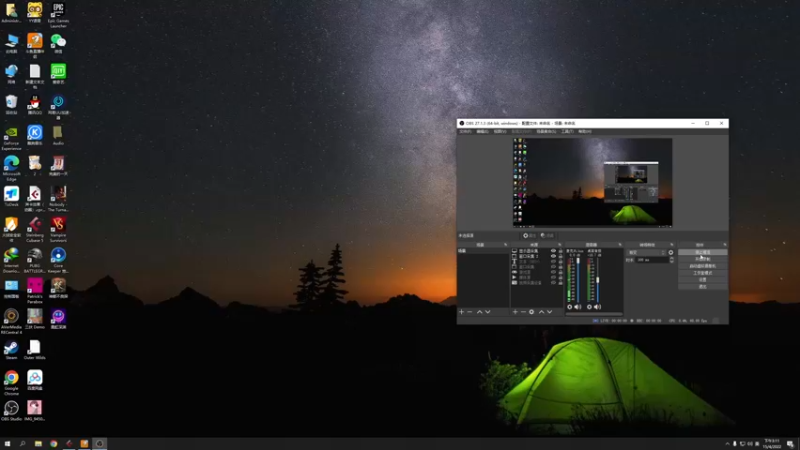Open OBS Edit menu
The height and width of the screenshot is (450, 800).
[x=482, y=131]
